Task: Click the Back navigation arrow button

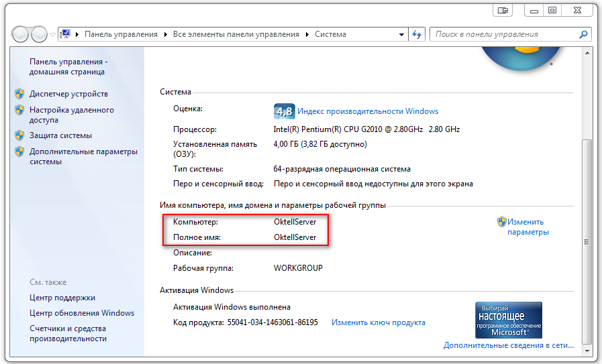Action: [x=21, y=34]
